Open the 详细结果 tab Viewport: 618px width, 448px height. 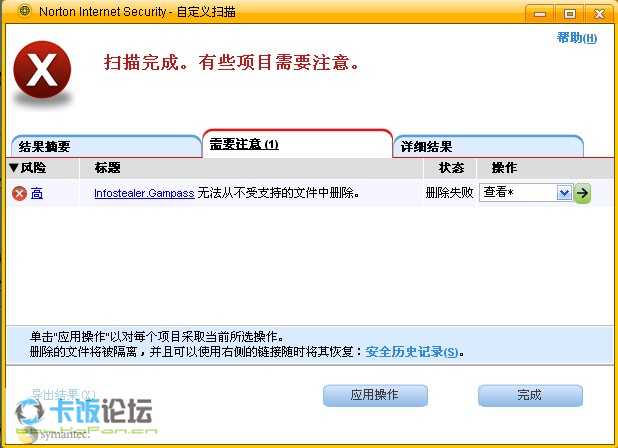click(x=488, y=147)
